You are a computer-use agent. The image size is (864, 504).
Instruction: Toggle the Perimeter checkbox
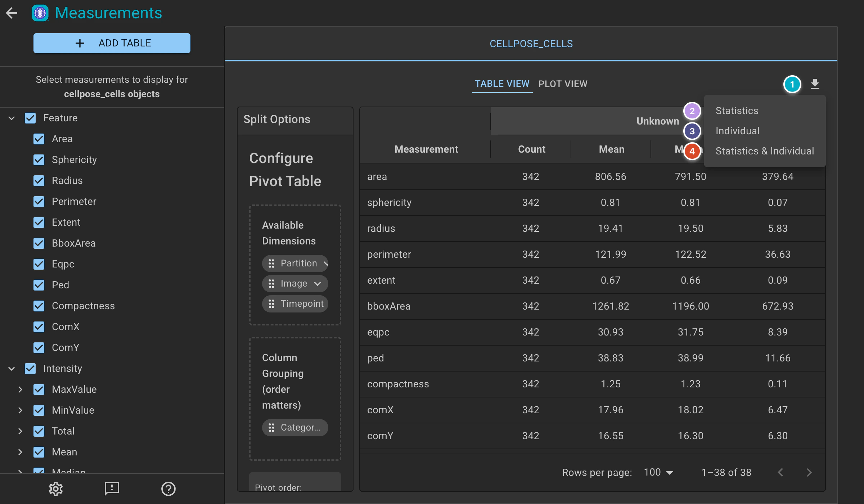pos(39,202)
